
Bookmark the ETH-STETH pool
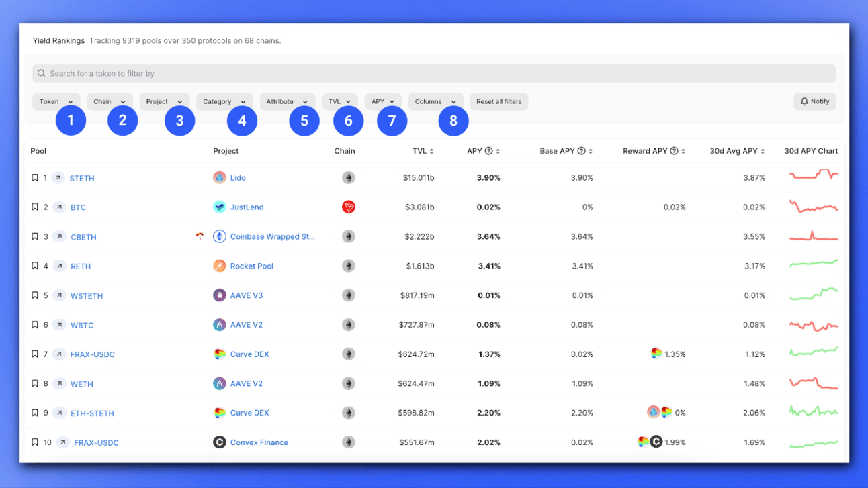(x=35, y=413)
